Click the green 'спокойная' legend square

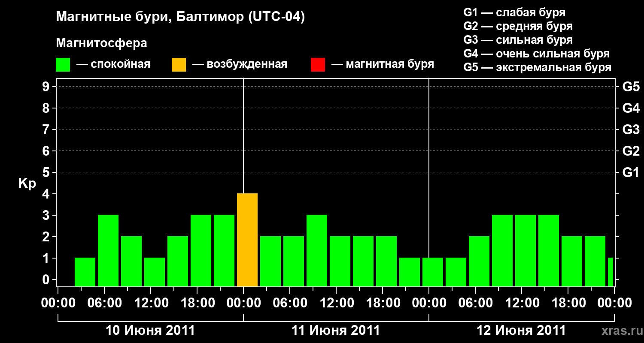coord(63,65)
